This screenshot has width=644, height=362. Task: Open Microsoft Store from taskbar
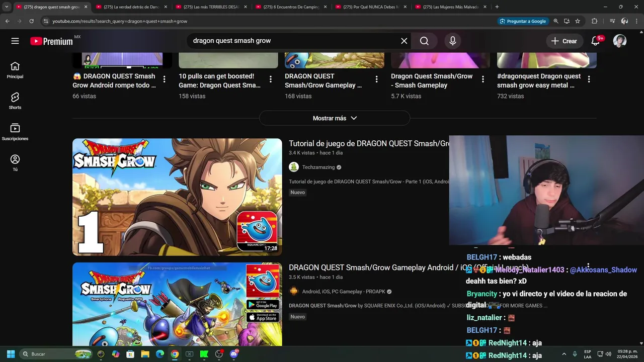130,354
